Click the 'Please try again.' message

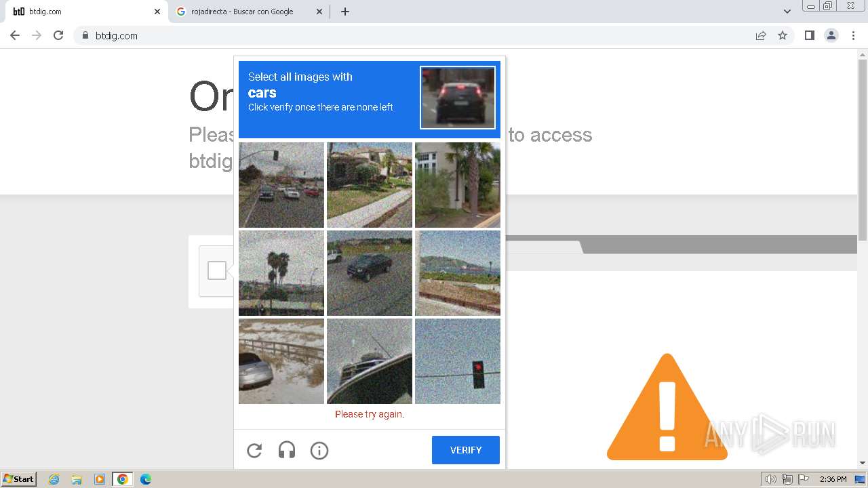pyautogui.click(x=370, y=414)
